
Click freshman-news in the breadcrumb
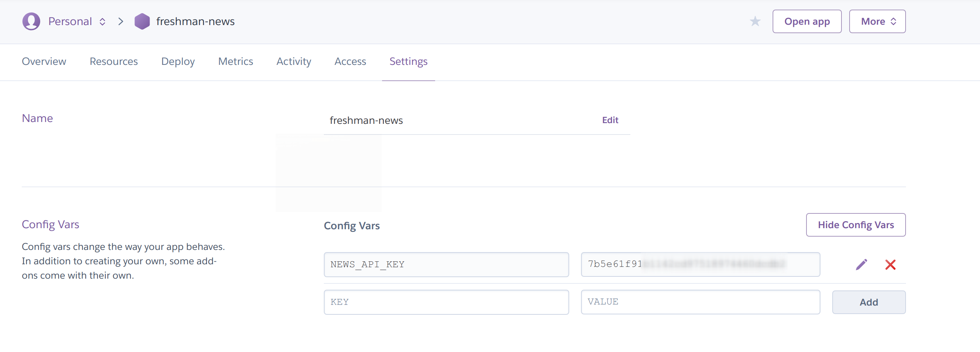coord(195,21)
